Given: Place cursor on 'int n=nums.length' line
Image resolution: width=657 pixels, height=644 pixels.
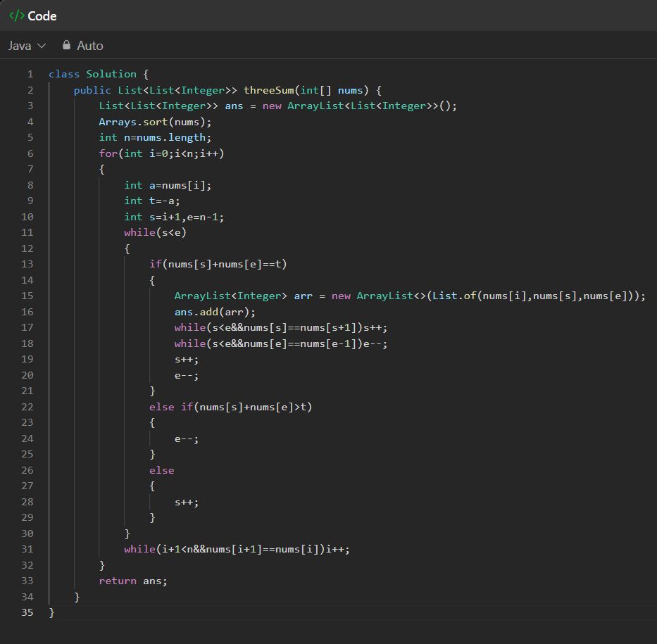Looking at the screenshot, I should coord(155,137).
